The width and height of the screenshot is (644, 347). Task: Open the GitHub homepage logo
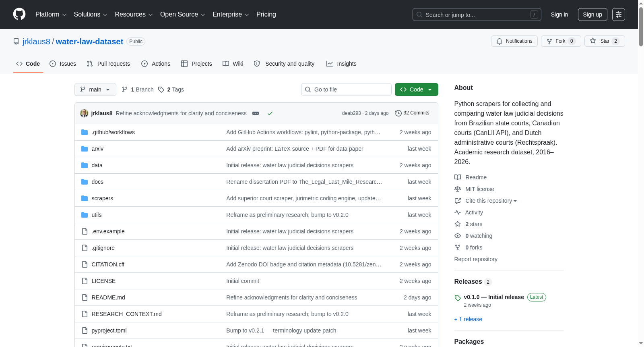(x=19, y=15)
